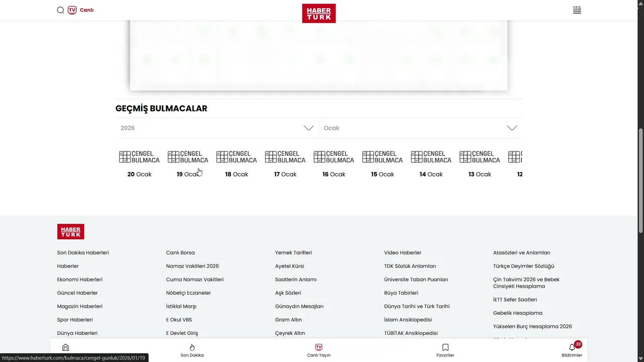644x362 pixels.
Task: Click the Son Dakika label in bottom bar
Action: 192,355
